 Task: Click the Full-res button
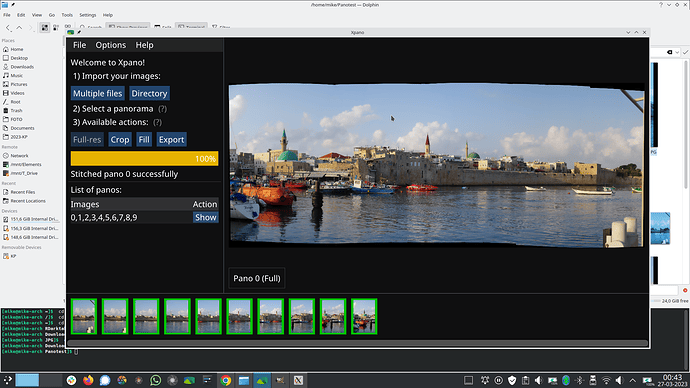tap(87, 139)
